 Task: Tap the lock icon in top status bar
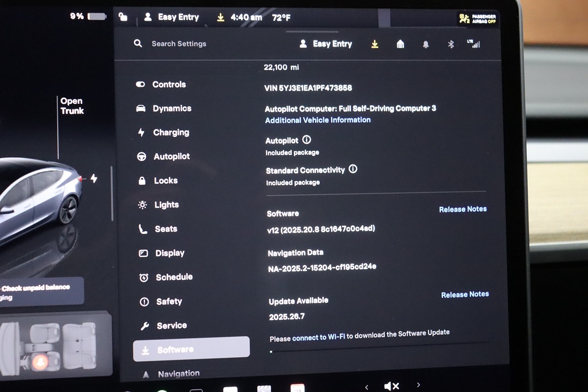click(123, 17)
